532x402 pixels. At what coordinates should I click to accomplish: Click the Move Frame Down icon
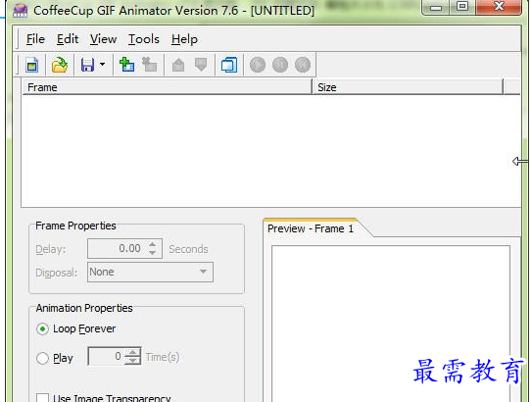pyautogui.click(x=201, y=65)
